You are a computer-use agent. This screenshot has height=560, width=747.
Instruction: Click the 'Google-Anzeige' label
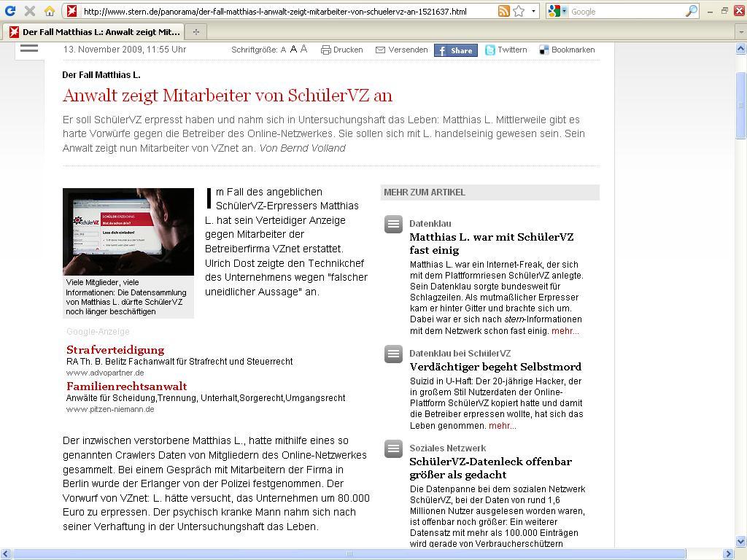tap(98, 332)
